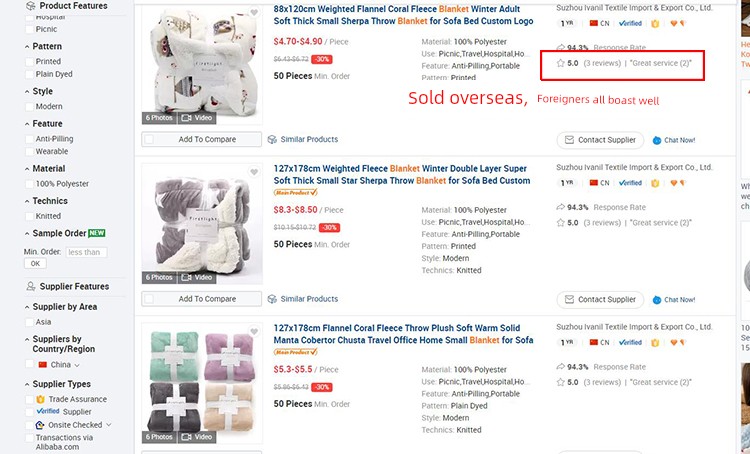Image resolution: width=750 pixels, height=454 pixels.
Task: Click Chat Now bubble for first supplier
Action: click(657, 140)
